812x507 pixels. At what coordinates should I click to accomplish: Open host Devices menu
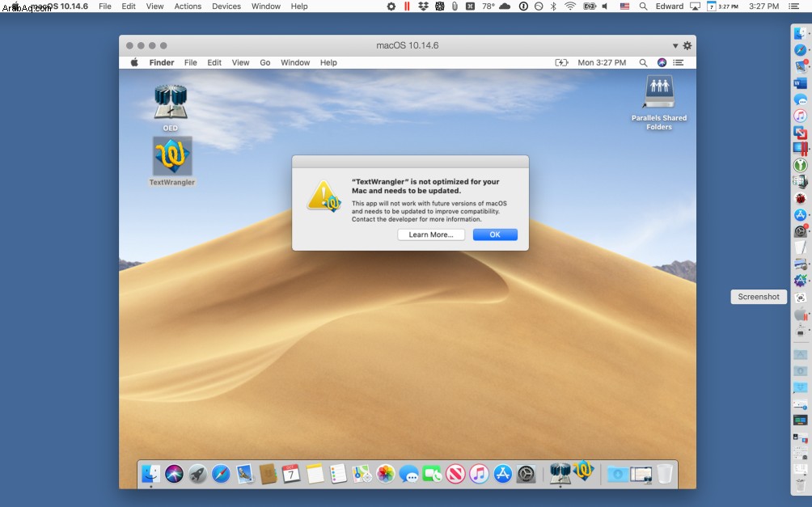point(226,6)
